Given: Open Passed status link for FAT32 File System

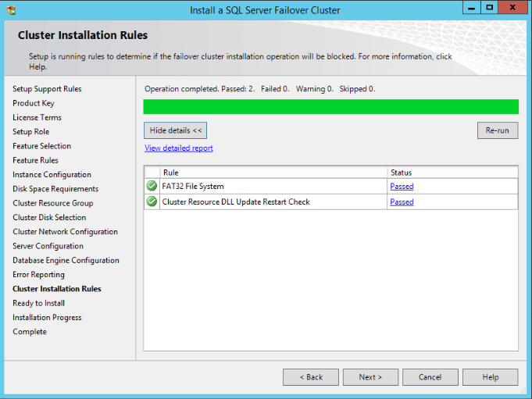Looking at the screenshot, I should click(402, 187).
